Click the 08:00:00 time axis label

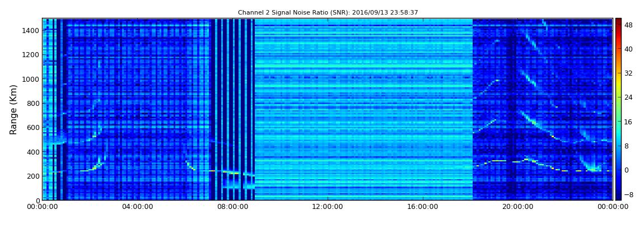click(232, 207)
